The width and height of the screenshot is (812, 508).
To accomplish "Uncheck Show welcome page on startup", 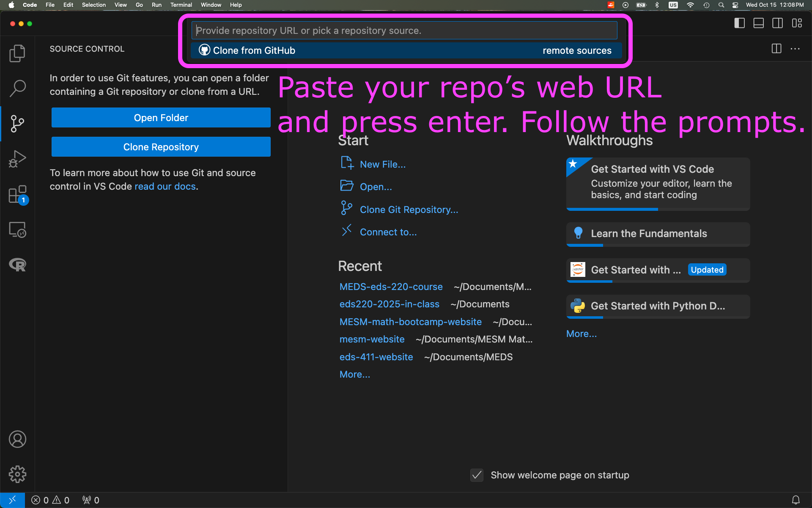I will (477, 475).
